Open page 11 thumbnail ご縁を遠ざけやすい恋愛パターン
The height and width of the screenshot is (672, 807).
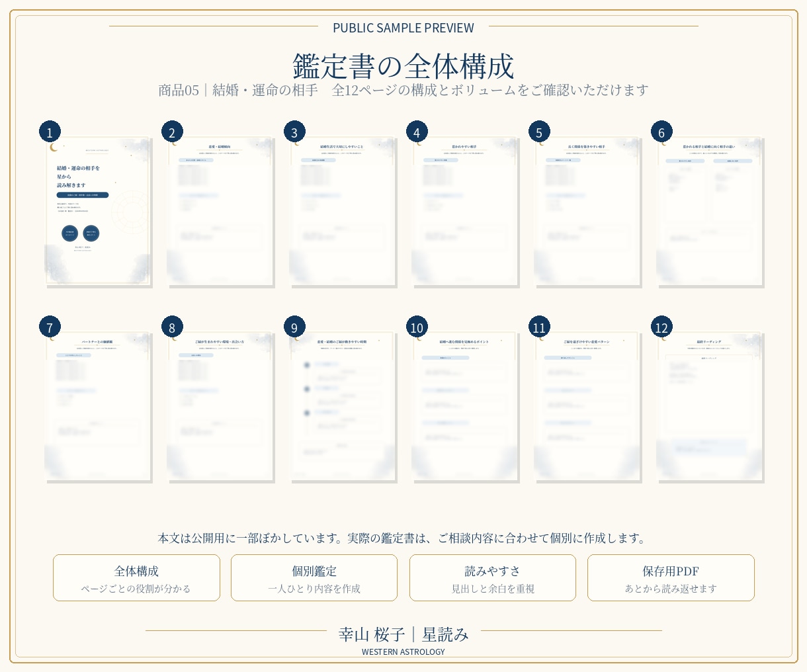coord(587,406)
